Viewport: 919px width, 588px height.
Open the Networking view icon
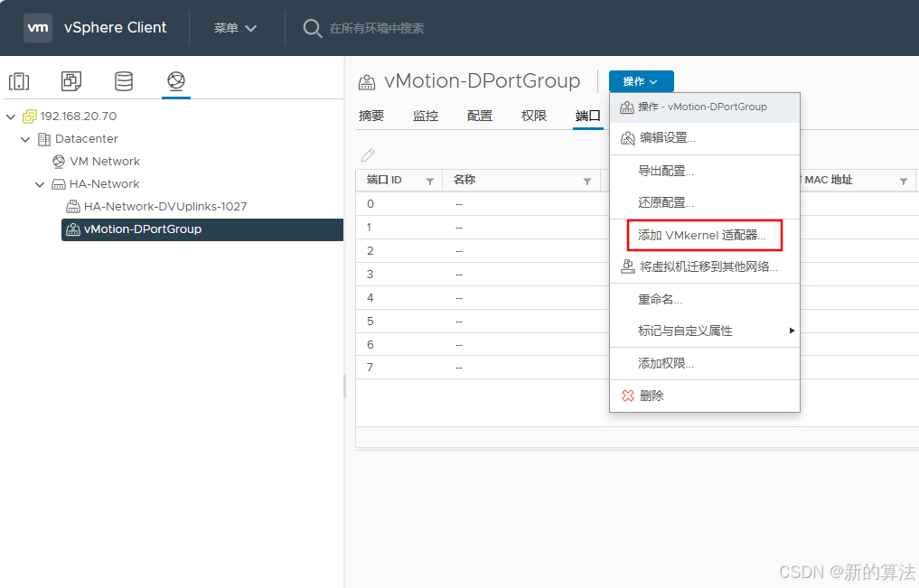point(176,80)
